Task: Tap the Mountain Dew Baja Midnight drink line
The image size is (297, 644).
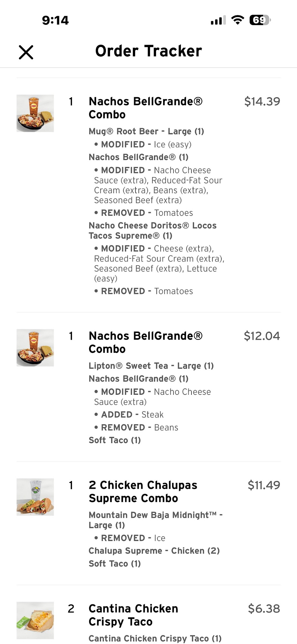Action: pos(156,520)
